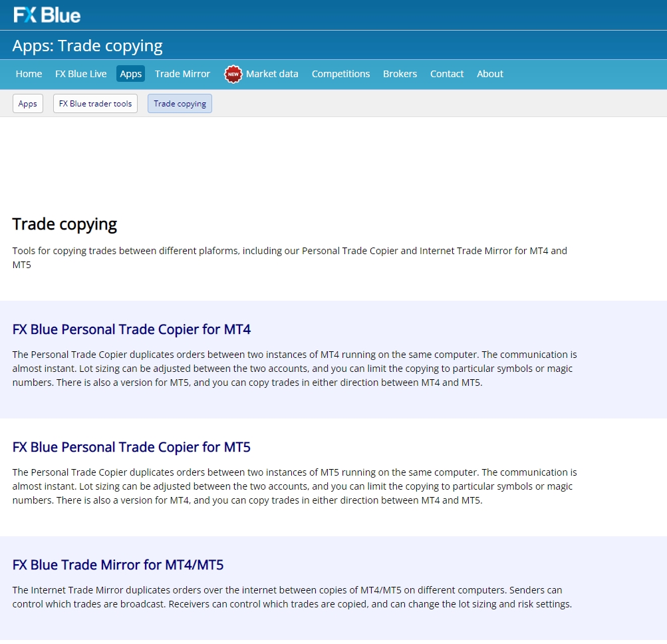Open the About page
This screenshot has width=667, height=644.
(490, 74)
